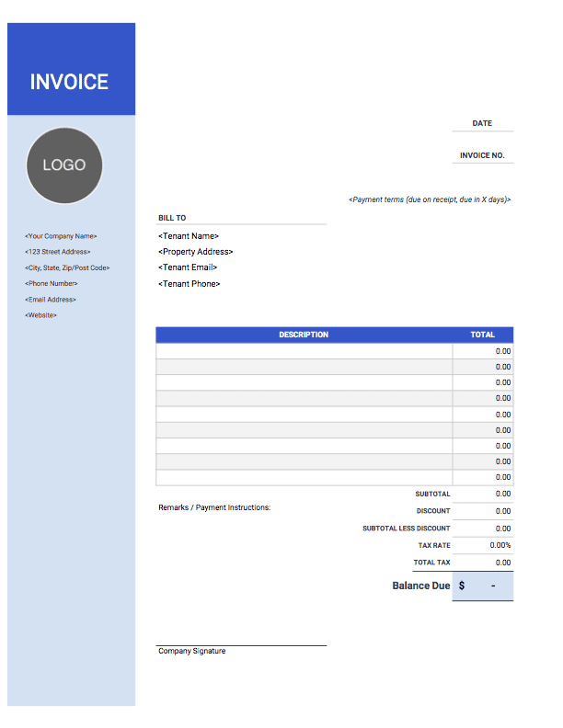Select the Tenant Email placeholder
This screenshot has width=563, height=728.
point(188,267)
